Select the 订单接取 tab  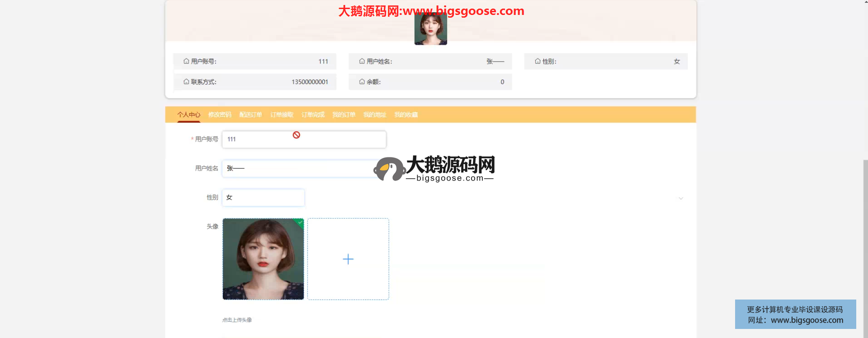(x=282, y=115)
